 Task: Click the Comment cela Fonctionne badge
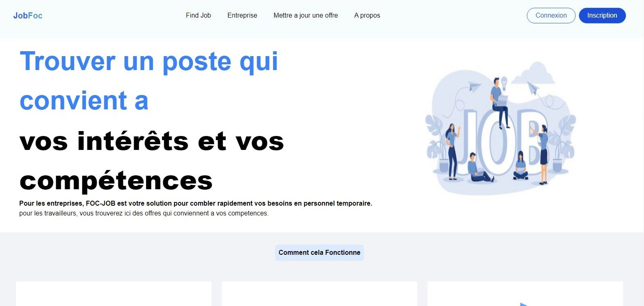[319, 253]
